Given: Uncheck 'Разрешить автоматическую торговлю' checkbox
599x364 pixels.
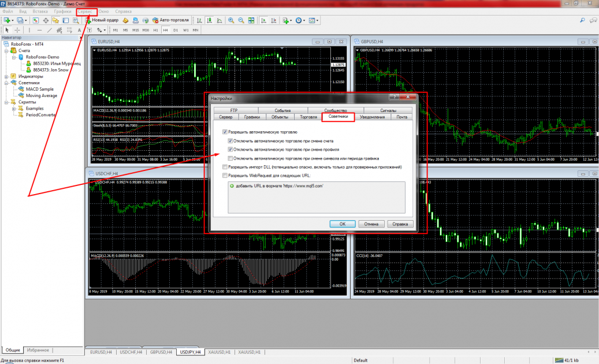Looking at the screenshot, I should (x=225, y=132).
